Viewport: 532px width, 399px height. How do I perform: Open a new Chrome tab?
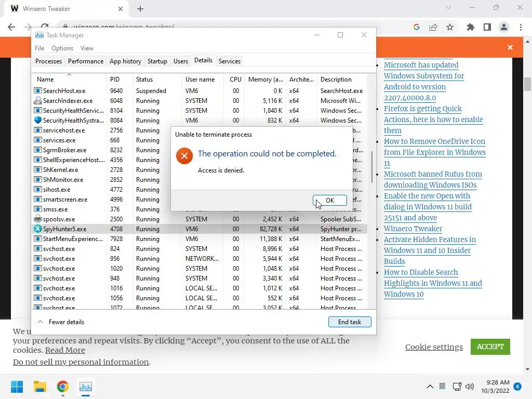(140, 9)
